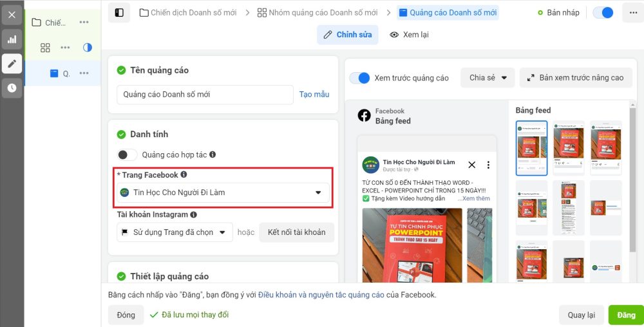Select Quảng cáo Doanh số mới breadcrumb
The height and width of the screenshot is (327, 644).
[448, 13]
